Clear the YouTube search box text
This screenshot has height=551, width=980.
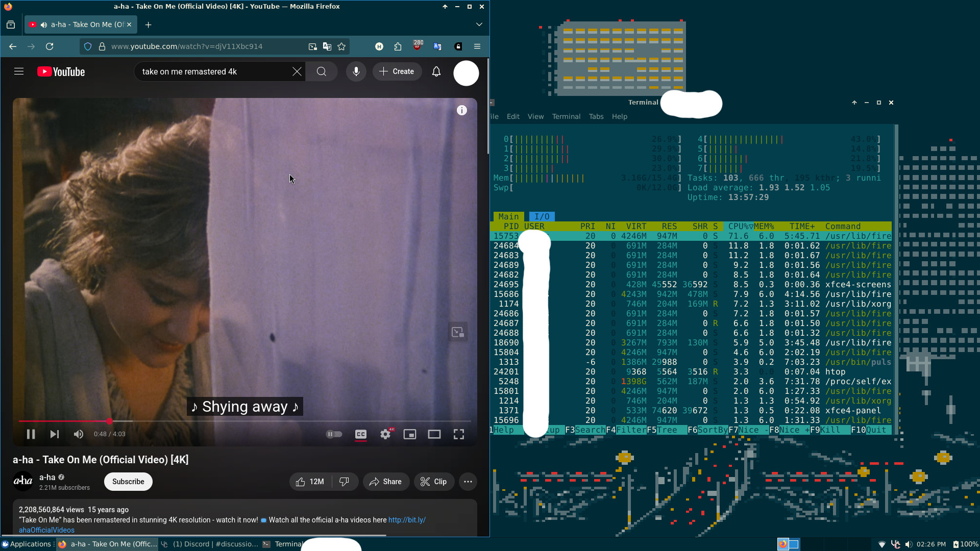[x=297, y=71]
